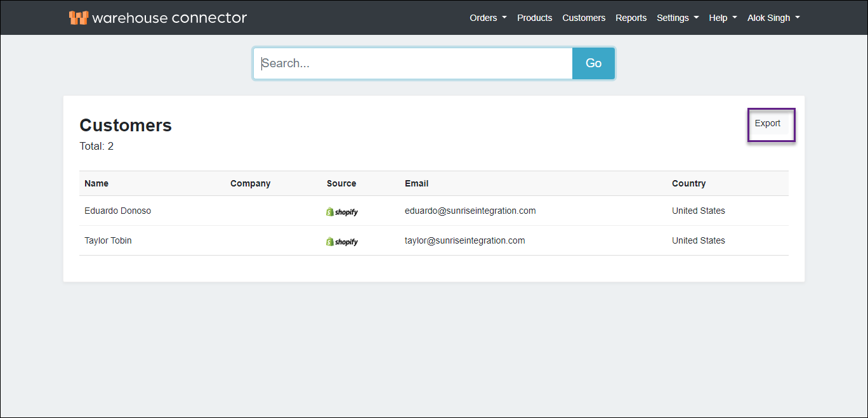This screenshot has width=868, height=418.
Task: Expand the Help dropdown menu
Action: [x=723, y=18]
